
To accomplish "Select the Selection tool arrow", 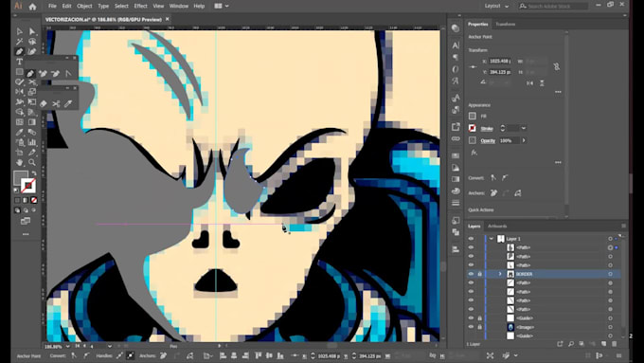I will pos(19,31).
